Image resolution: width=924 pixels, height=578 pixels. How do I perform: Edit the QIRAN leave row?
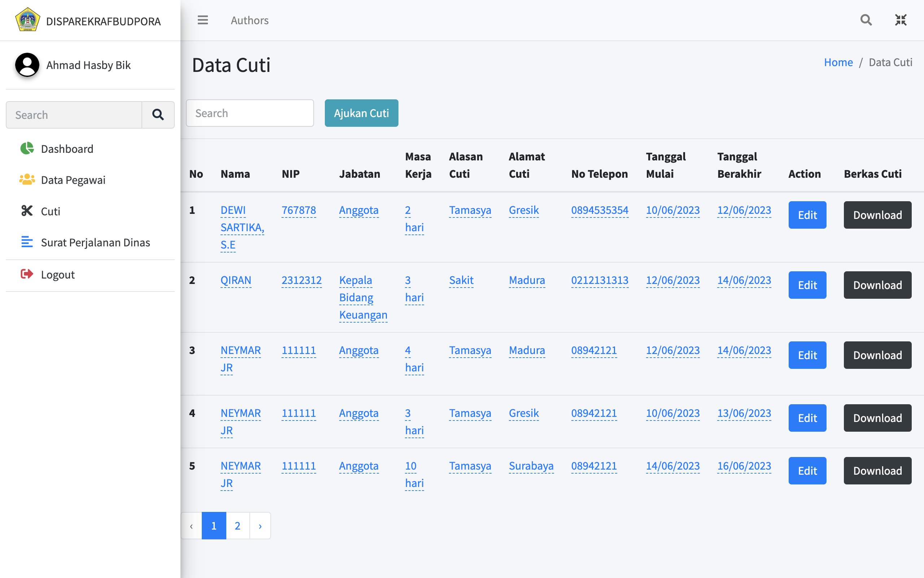point(807,285)
